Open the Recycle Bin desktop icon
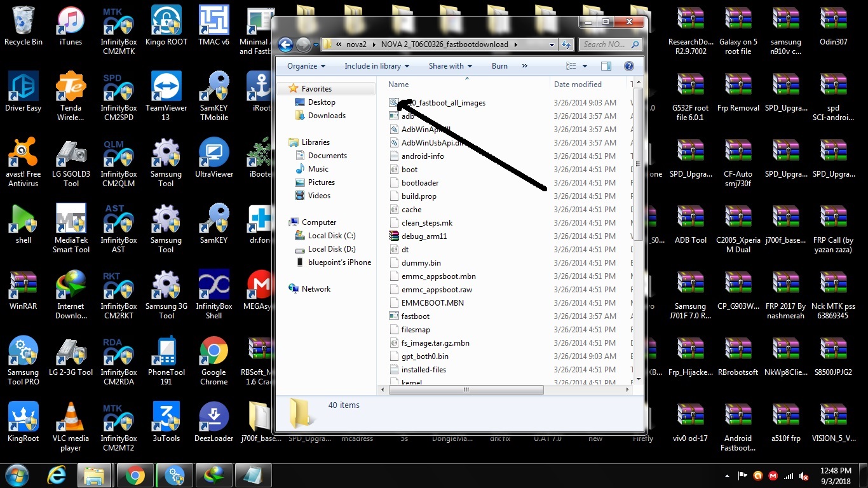The height and width of the screenshot is (488, 868). 24,26
